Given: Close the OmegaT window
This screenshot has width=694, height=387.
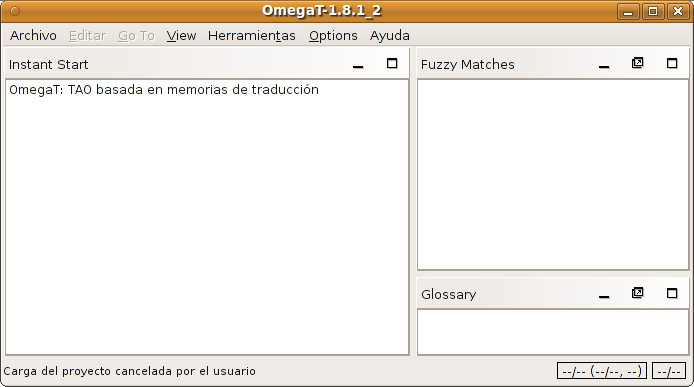Looking at the screenshot, I should [678, 11].
